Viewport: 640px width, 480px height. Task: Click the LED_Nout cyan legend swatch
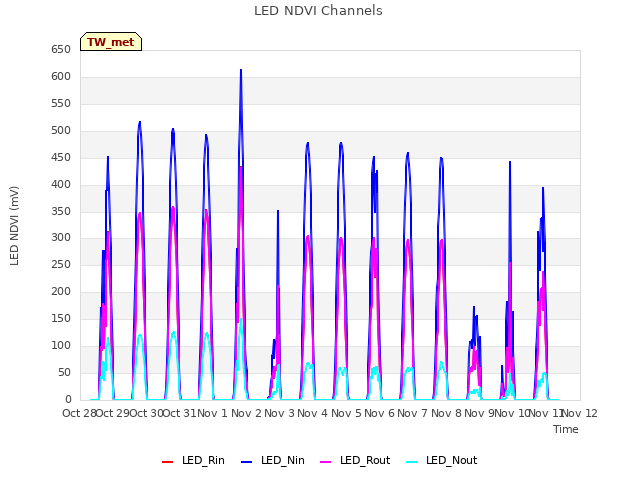[x=412, y=462]
